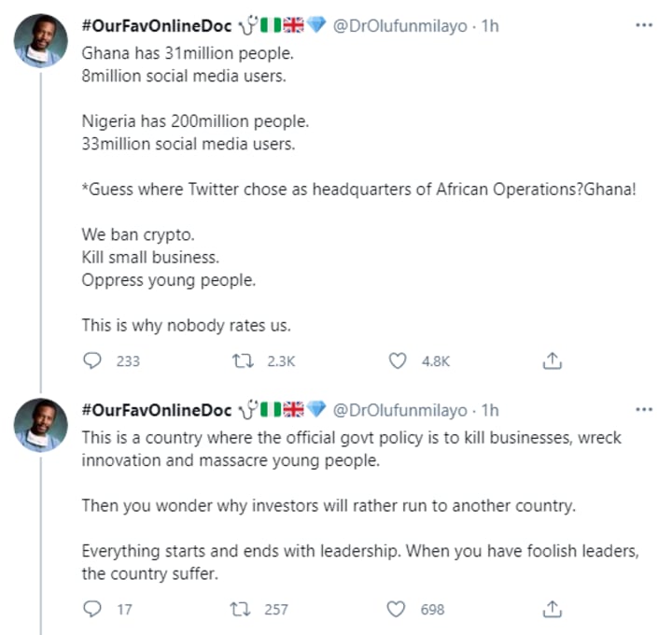
Task: Reply to the Ghana tweet
Action: (92, 360)
